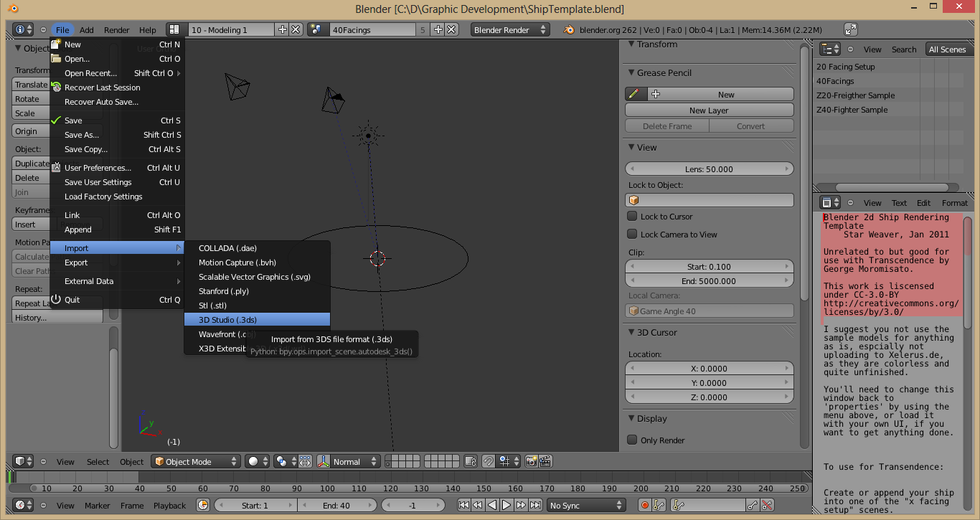Add a new screen layout with plus button
The height and width of the screenshot is (520, 980).
pos(282,30)
